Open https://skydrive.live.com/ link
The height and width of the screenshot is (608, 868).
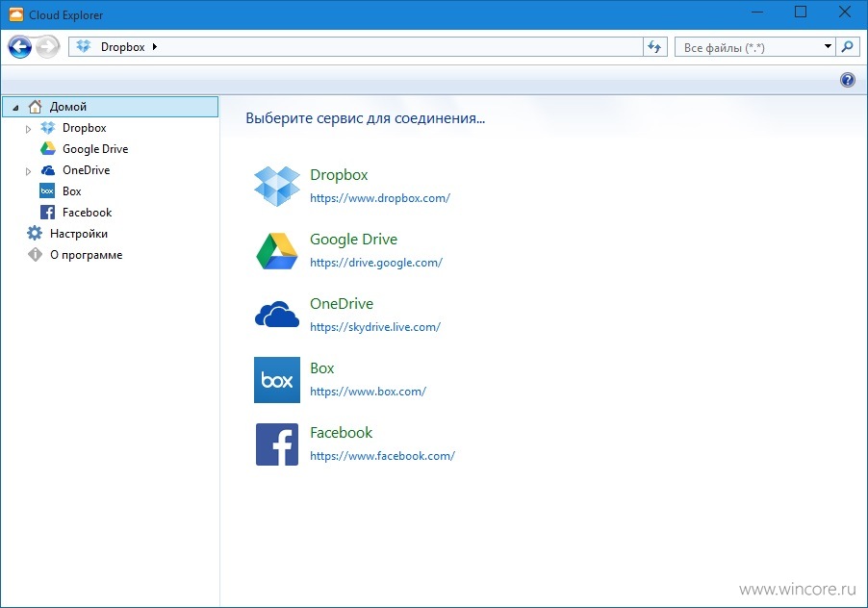[x=375, y=327]
